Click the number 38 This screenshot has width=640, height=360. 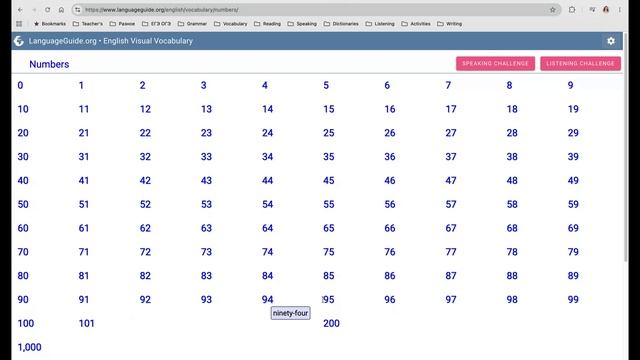click(x=512, y=157)
